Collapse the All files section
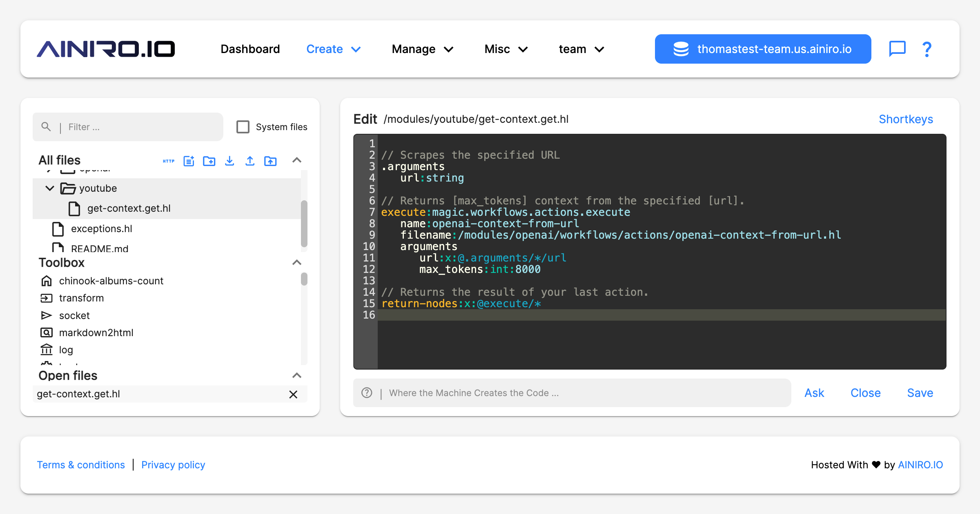980x514 pixels. click(x=297, y=160)
